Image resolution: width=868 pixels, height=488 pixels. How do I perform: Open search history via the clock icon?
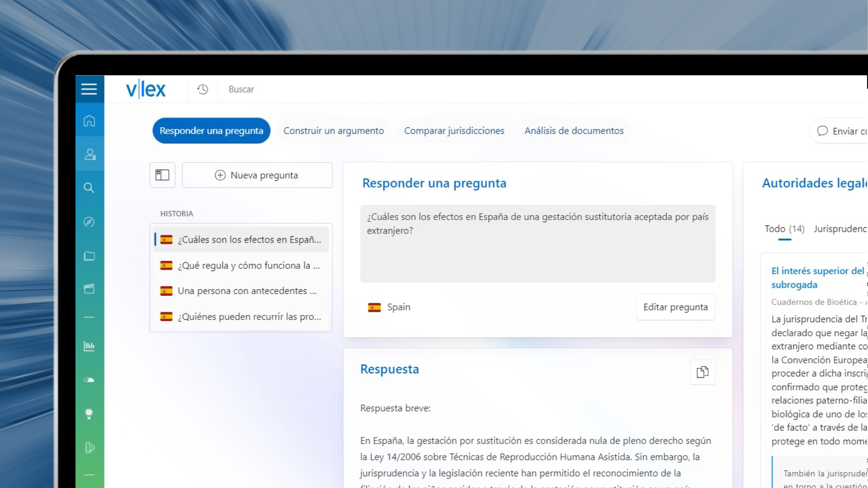(202, 89)
